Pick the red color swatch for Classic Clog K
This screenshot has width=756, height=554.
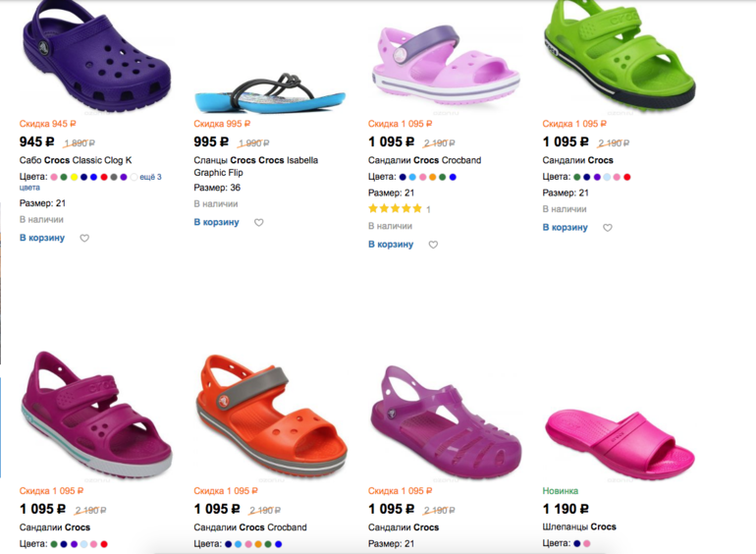pyautogui.click(x=103, y=178)
